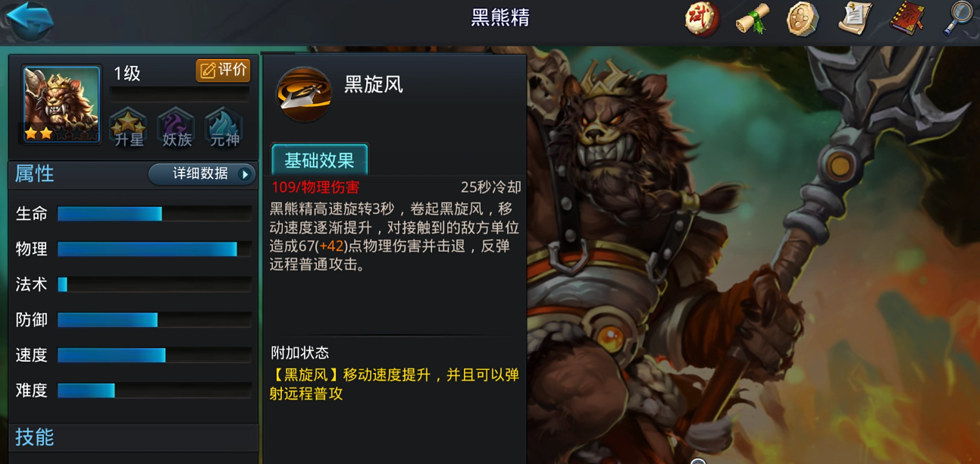
Task: Click the 属性 section header
Action: pos(35,174)
